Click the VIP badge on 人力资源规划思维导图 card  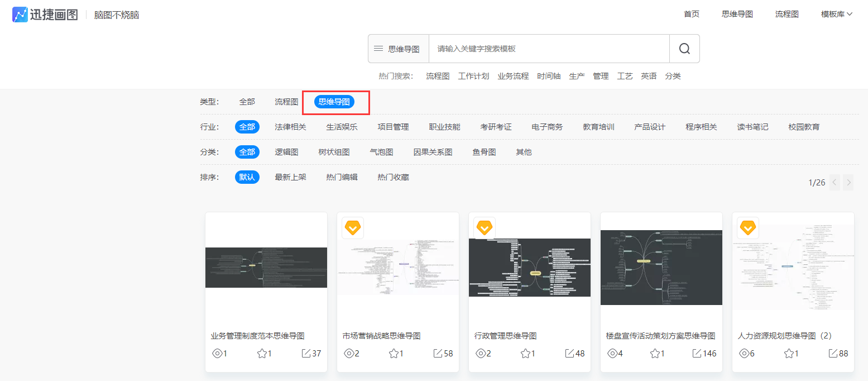coord(748,228)
